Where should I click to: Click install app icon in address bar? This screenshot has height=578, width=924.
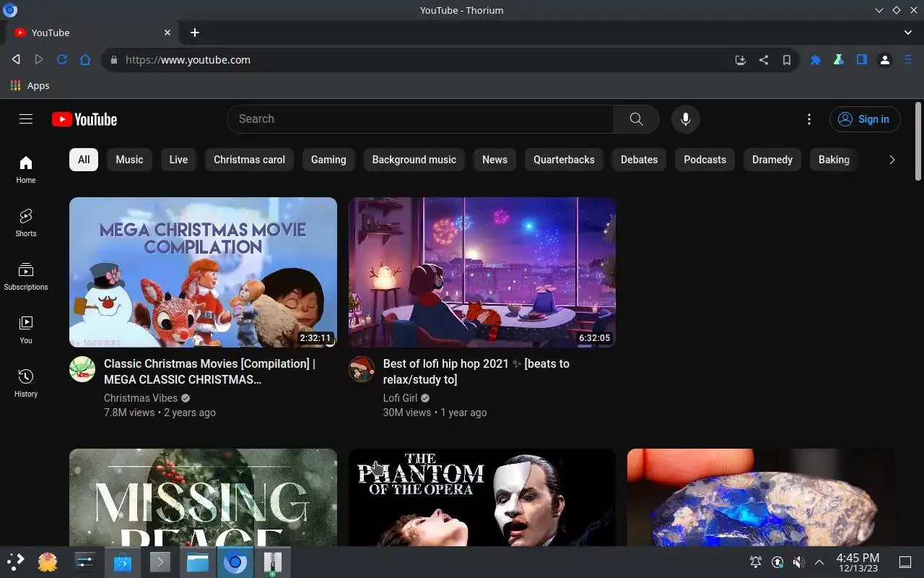click(740, 60)
